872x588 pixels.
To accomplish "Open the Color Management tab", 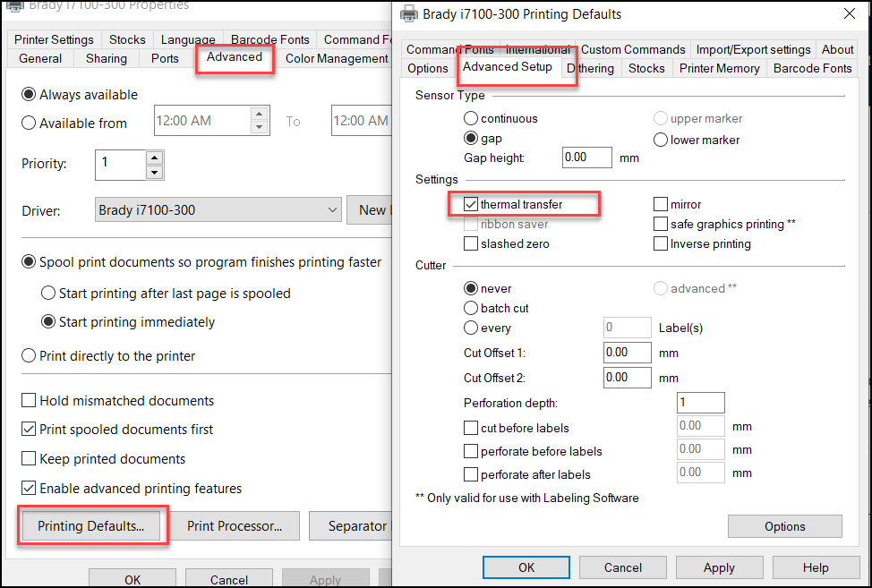I will pyautogui.click(x=336, y=59).
